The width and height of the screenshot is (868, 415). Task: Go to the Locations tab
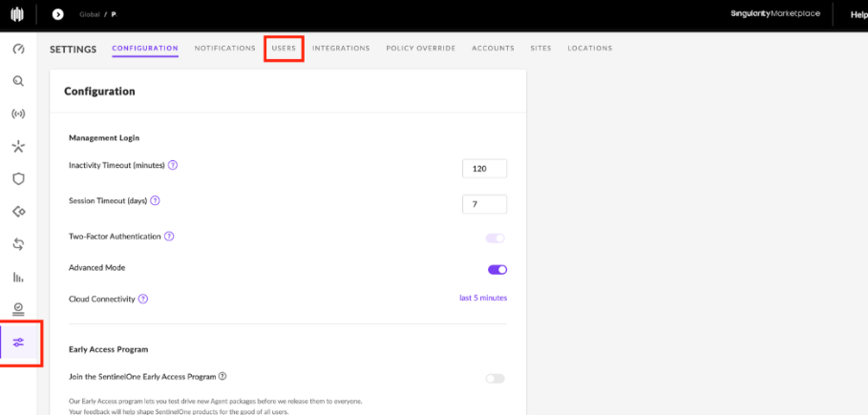[589, 48]
